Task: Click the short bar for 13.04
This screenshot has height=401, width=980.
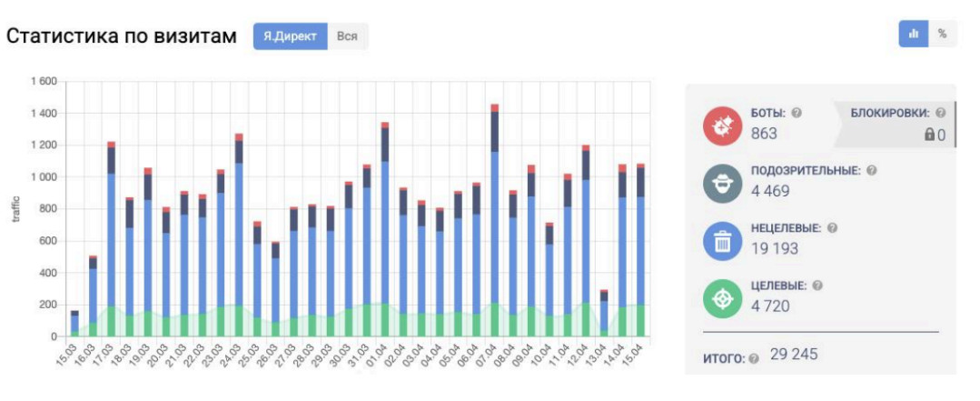Action: point(604,314)
